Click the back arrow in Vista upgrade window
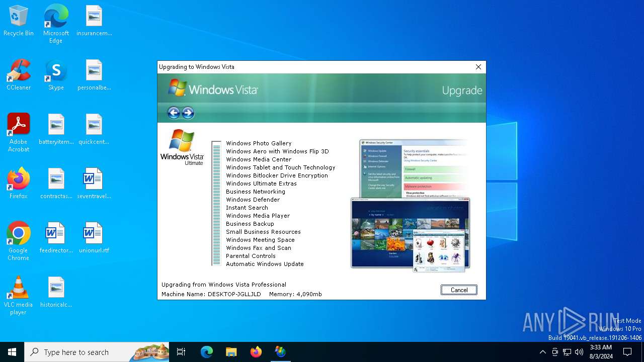Viewport: 644px width, 362px height. point(174,113)
